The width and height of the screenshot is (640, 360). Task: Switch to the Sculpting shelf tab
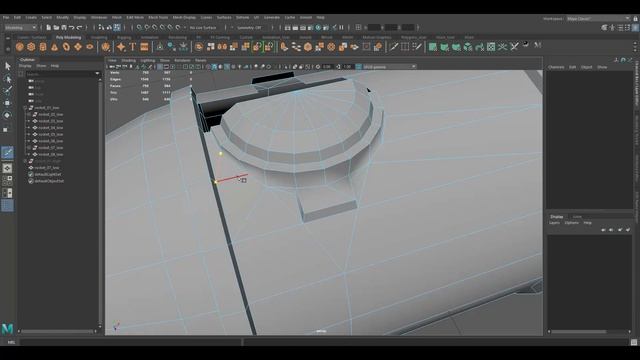99,37
